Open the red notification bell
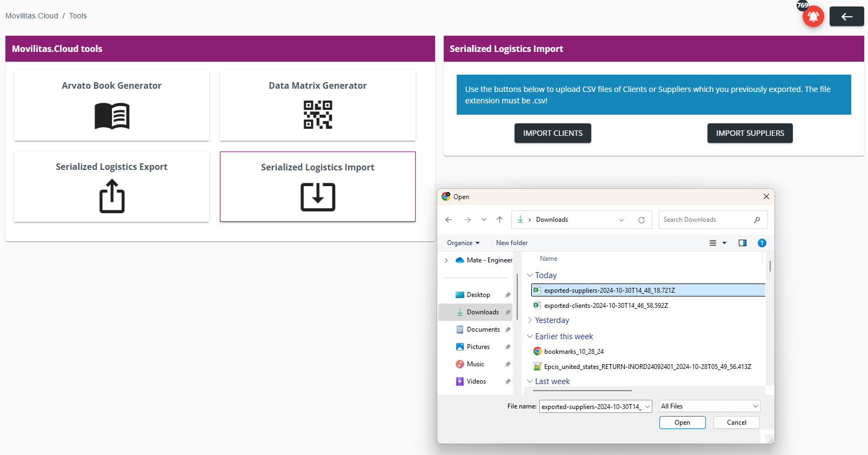Image resolution: width=868 pixels, height=455 pixels. click(813, 16)
